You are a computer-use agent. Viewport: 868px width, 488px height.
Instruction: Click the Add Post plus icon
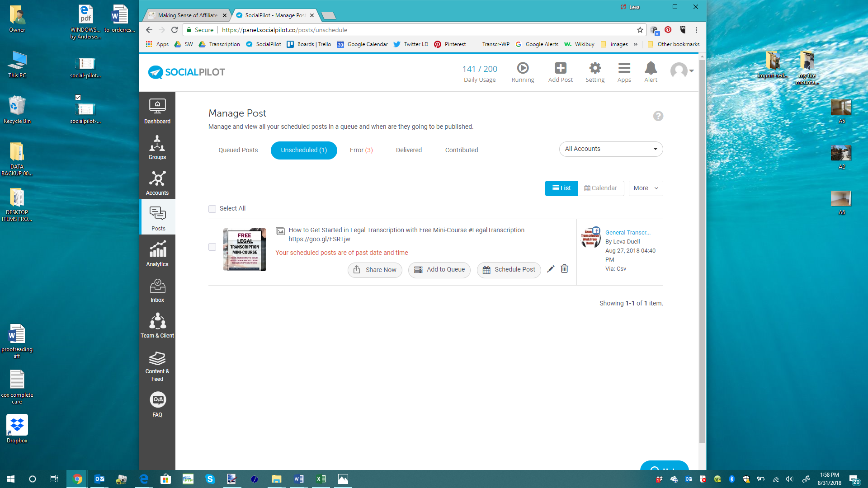[560, 69]
